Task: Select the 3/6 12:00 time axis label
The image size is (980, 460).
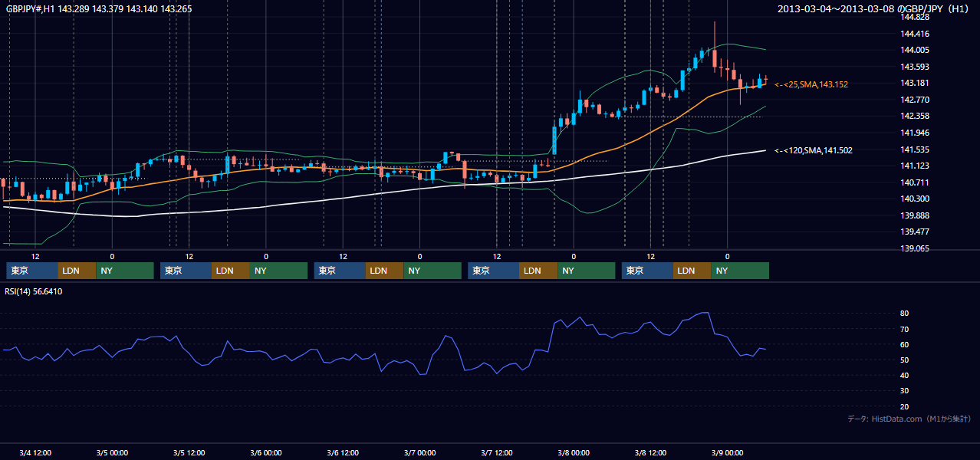Action: [x=343, y=452]
